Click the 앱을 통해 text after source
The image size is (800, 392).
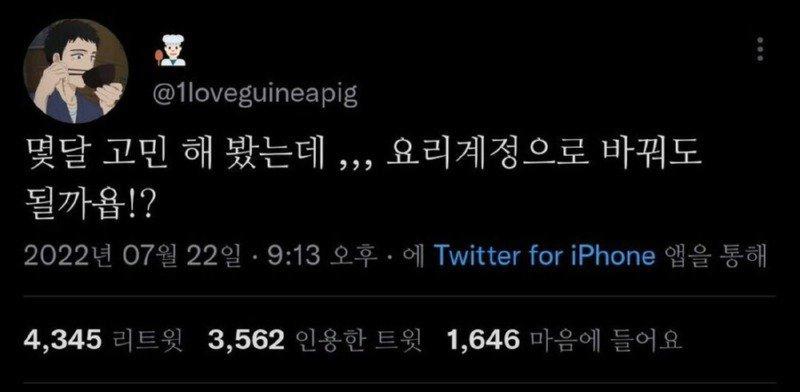716,256
